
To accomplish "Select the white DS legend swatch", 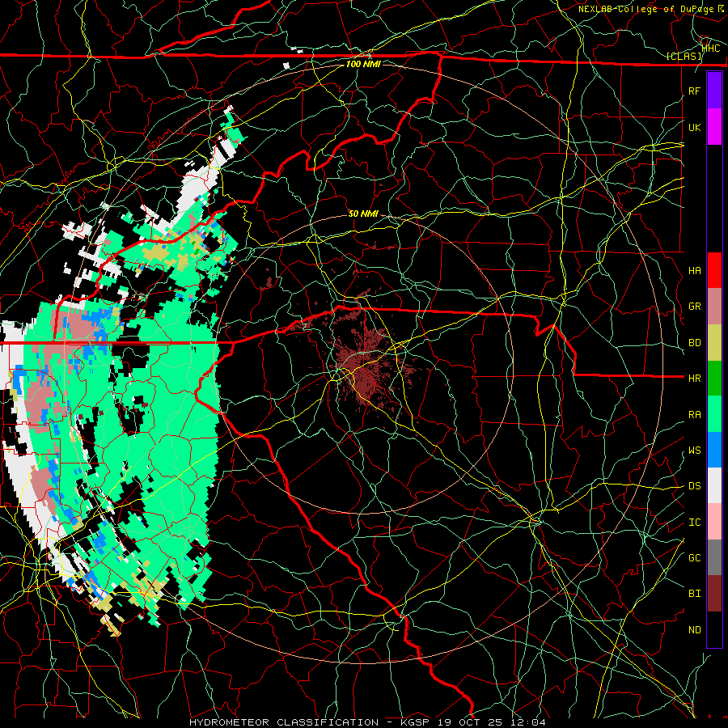I will pos(714,485).
